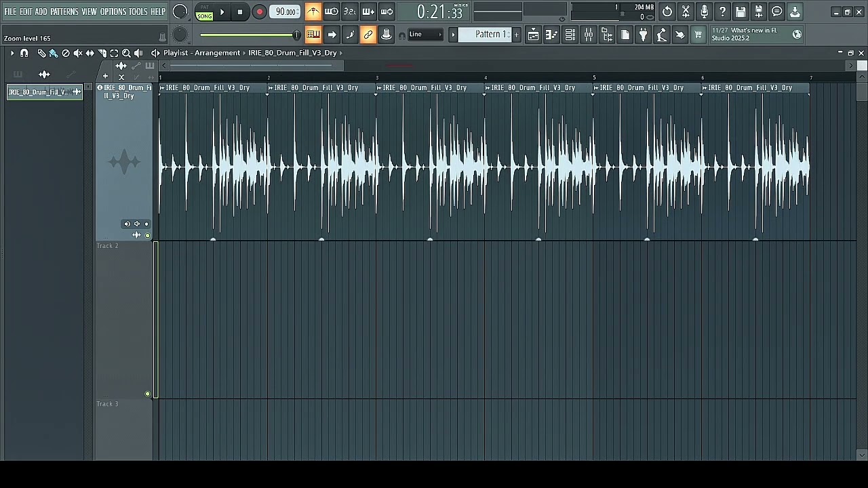The width and height of the screenshot is (868, 488).
Task: Toggle PAT/SONG playback mode
Action: coord(204,12)
